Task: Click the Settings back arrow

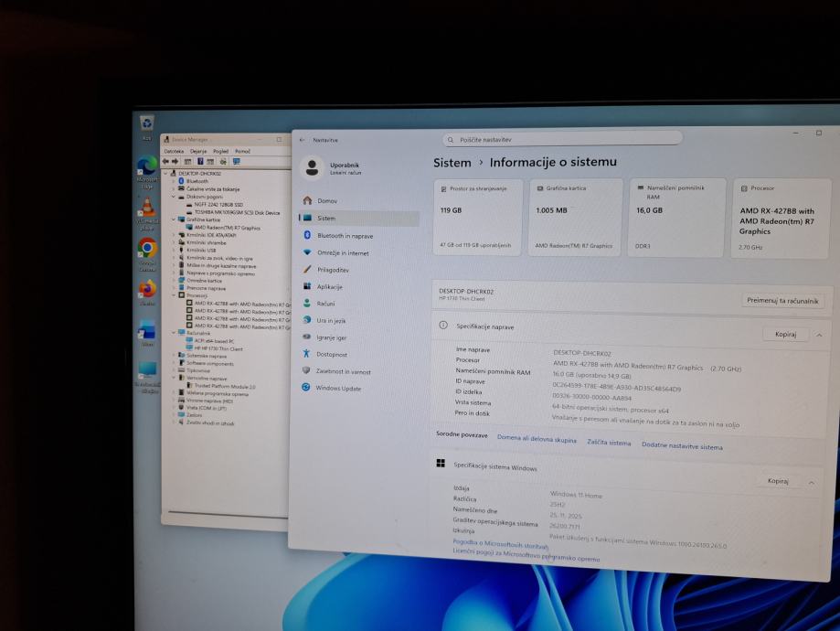Action: [302, 140]
